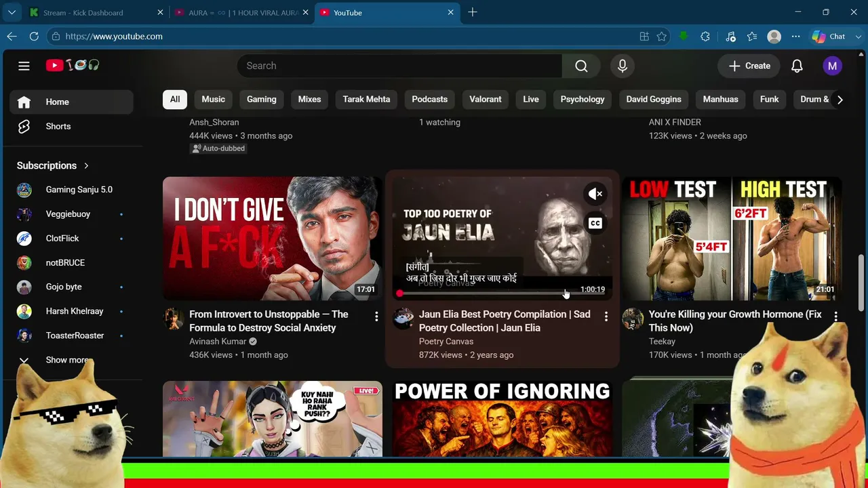The image size is (868, 488).
Task: Open the Harsh Khelraay subscription
Action: pyautogui.click(x=71, y=311)
